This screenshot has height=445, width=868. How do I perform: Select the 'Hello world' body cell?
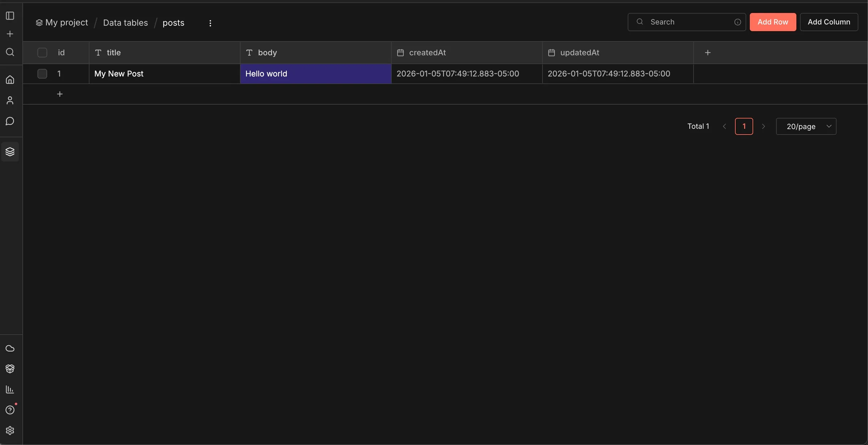pyautogui.click(x=316, y=74)
